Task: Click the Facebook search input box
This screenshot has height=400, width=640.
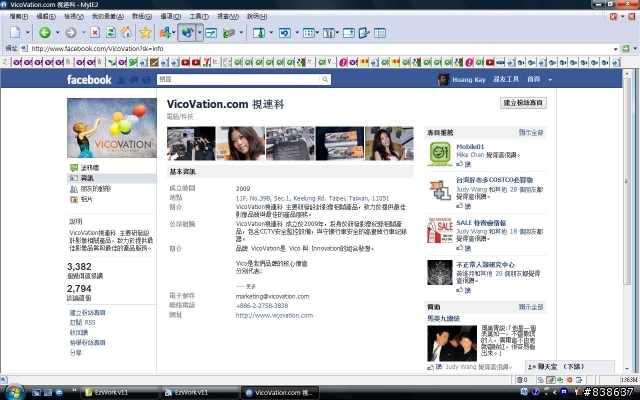Action: [238, 79]
